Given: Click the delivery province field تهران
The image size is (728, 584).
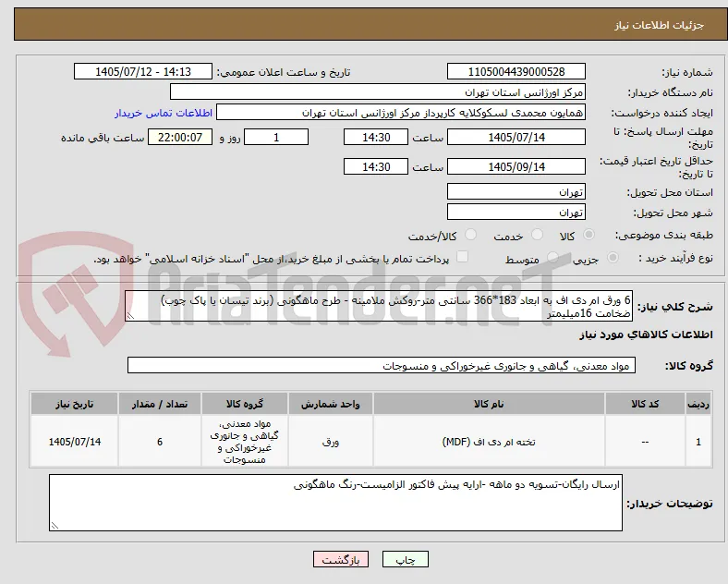Looking at the screenshot, I should (x=516, y=191).
